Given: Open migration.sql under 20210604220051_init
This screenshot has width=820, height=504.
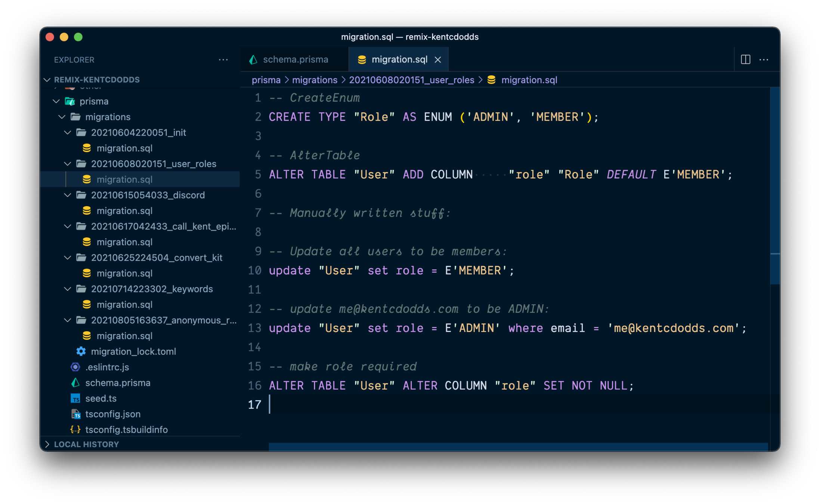Looking at the screenshot, I should (x=124, y=148).
